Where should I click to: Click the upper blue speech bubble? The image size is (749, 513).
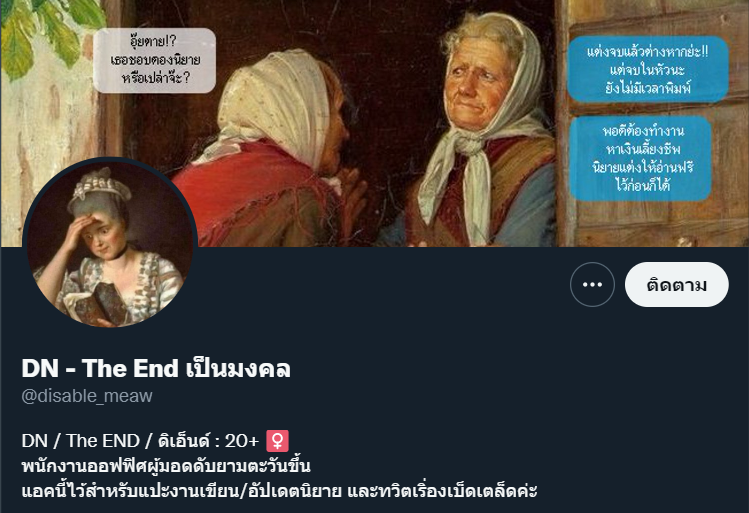click(x=648, y=70)
